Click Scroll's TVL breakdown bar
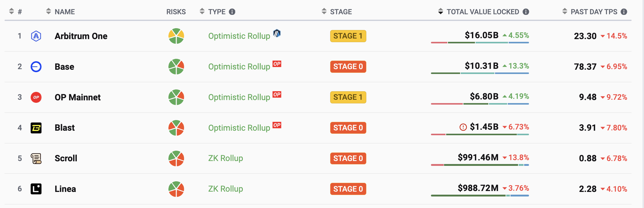Screen dimensions: 644x208 tap(480, 165)
